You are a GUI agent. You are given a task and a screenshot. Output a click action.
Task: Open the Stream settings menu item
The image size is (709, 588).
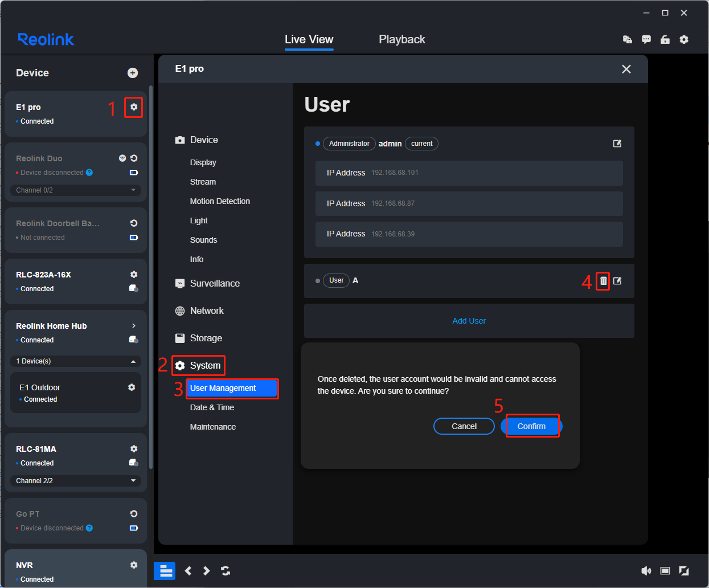pos(203,182)
